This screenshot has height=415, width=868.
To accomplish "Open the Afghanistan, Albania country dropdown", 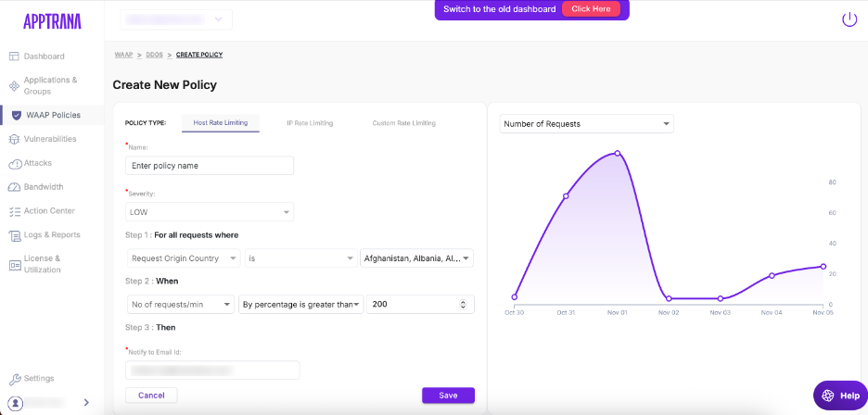I will (x=416, y=258).
